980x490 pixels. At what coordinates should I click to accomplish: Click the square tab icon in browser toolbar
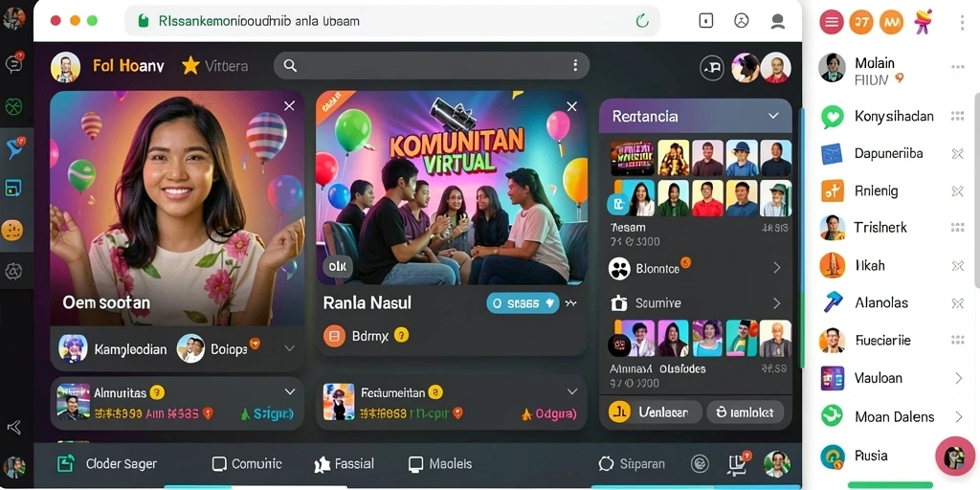tap(705, 21)
